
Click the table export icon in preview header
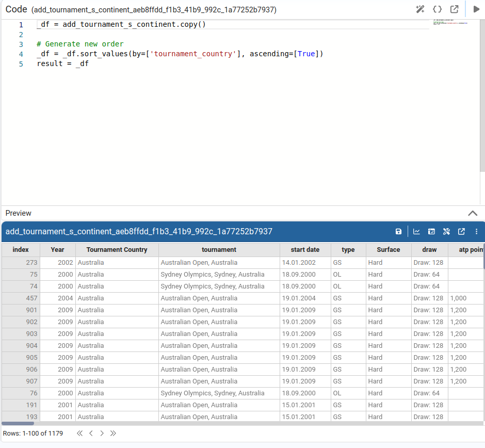click(432, 232)
